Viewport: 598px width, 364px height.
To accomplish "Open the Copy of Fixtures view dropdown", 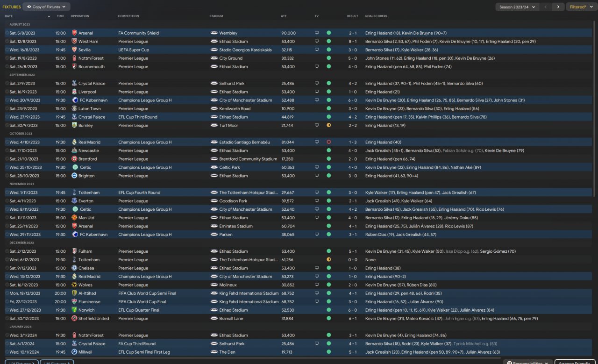I will 47,7.
